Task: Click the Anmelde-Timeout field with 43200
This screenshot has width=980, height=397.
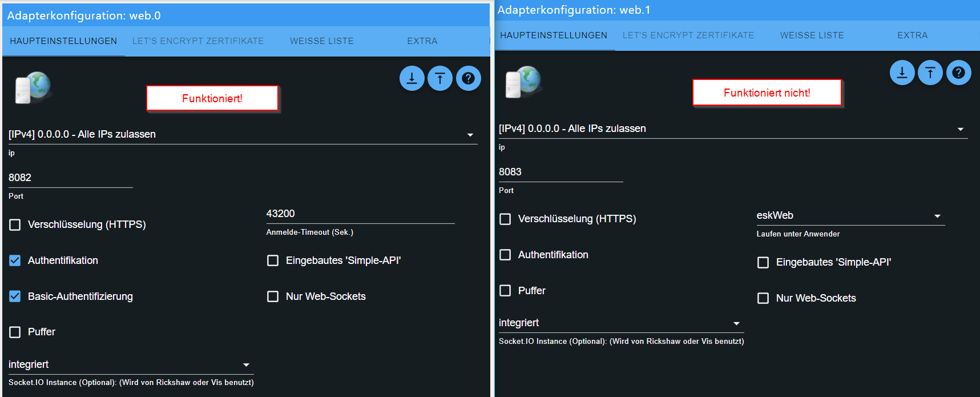Action: (360, 214)
